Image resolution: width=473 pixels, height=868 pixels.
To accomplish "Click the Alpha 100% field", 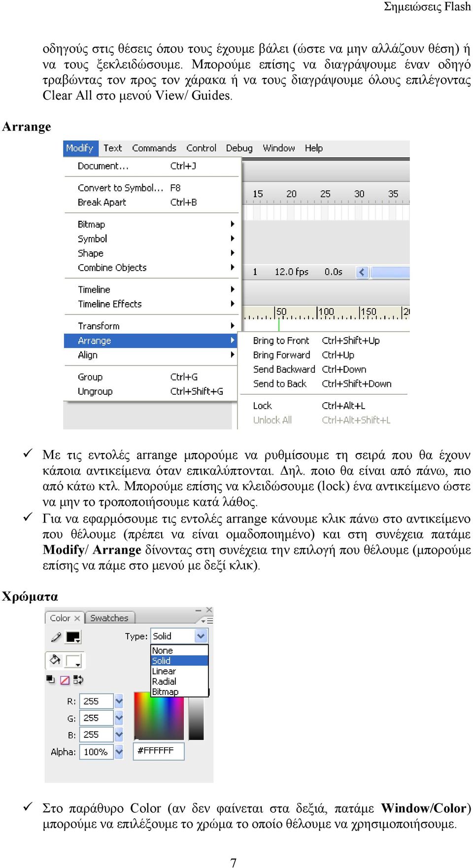I will click(97, 752).
